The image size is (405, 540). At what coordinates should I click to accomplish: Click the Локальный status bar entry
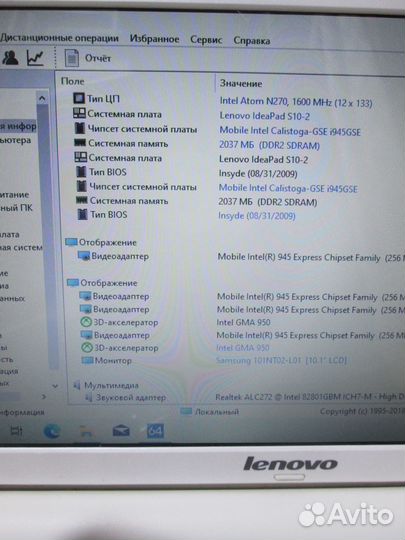coord(217,412)
